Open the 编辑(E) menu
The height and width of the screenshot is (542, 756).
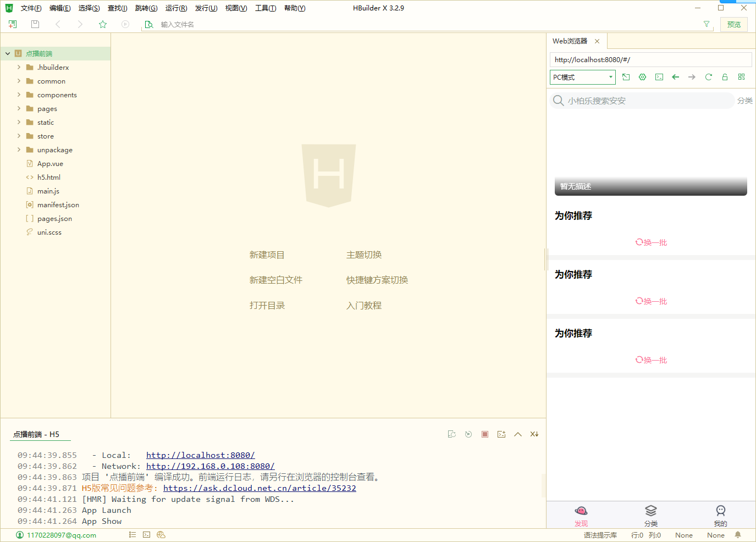pyautogui.click(x=60, y=8)
